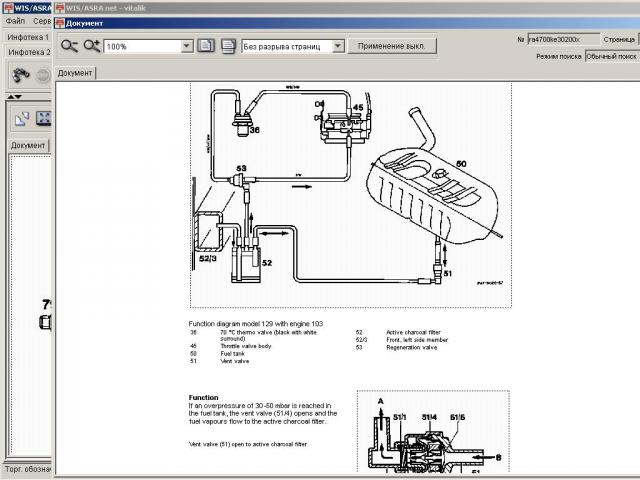Select the single page view icon

(206, 46)
